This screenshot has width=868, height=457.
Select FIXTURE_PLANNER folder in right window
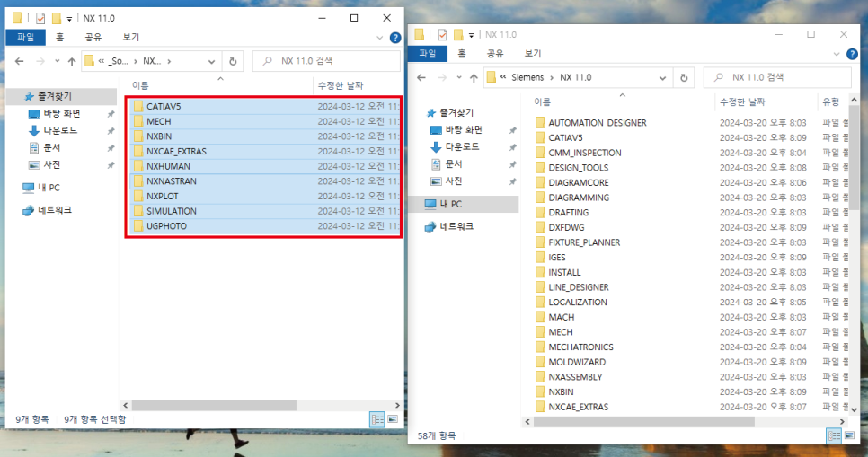584,242
